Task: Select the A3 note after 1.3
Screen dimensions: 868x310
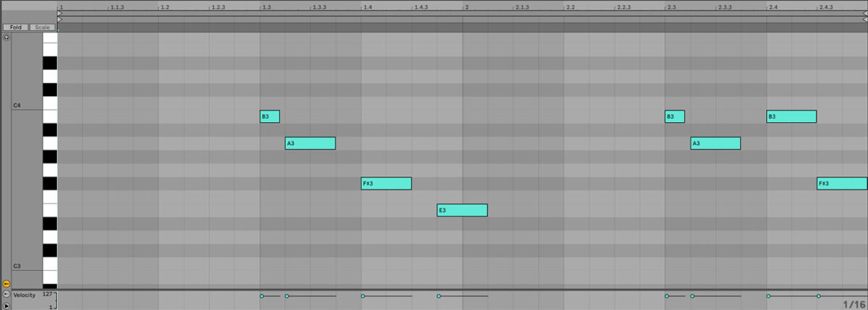Action: coord(310,143)
